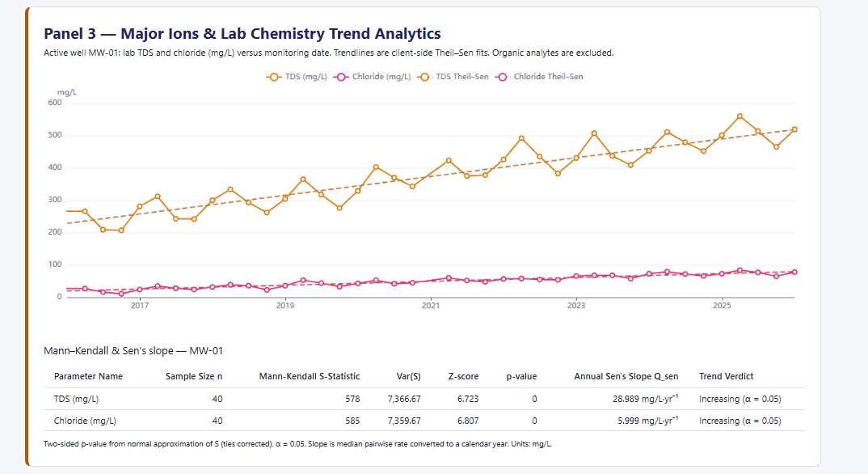Click the slope value 28.989 mg/L·yr
868x474 pixels.
(x=646, y=399)
